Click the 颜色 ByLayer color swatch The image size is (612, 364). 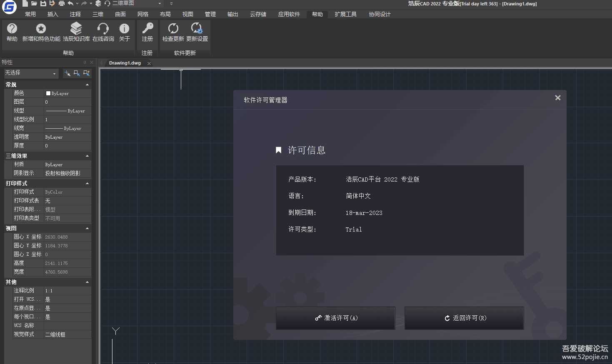(x=48, y=93)
